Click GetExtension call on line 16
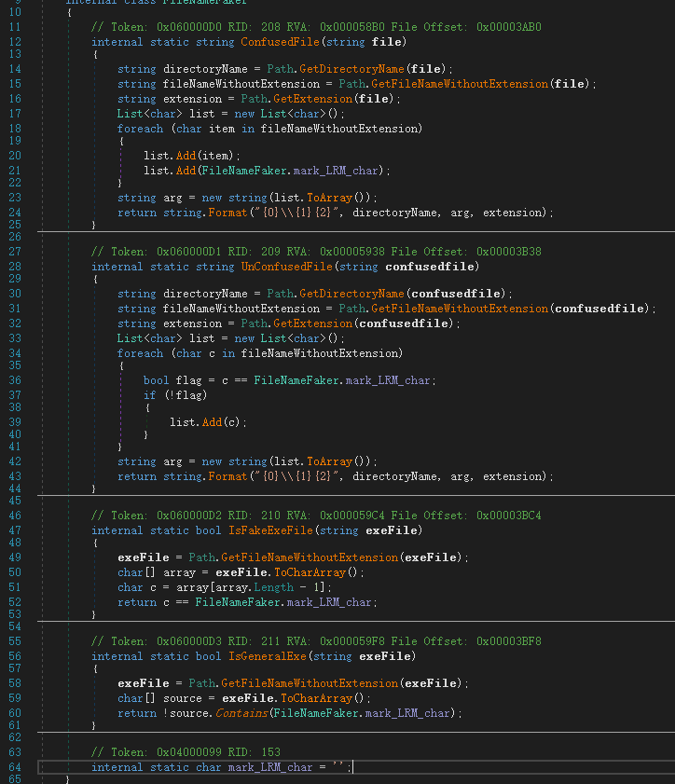 point(312,99)
